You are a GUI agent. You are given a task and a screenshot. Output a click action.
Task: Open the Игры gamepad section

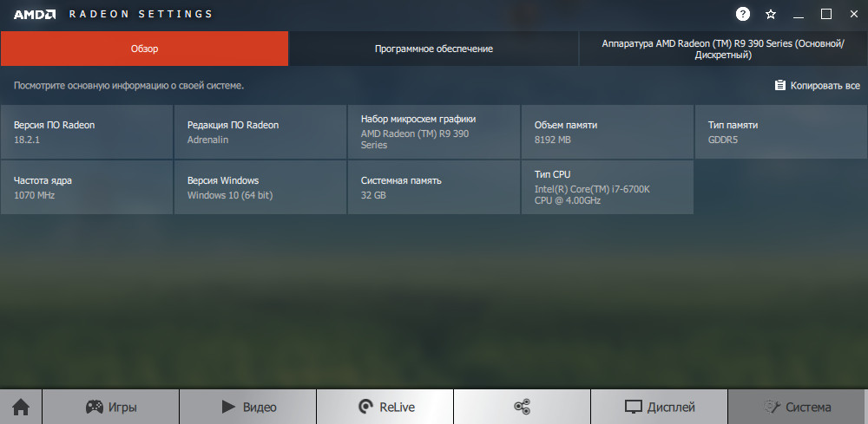point(111,407)
